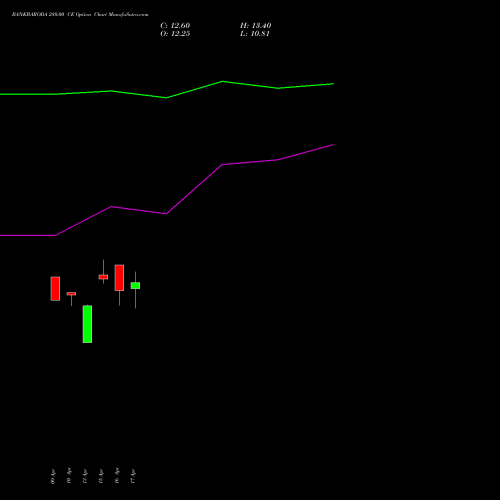Select the small green candlestick with long wick
Screen dimensions: 500x500
click(x=135, y=286)
